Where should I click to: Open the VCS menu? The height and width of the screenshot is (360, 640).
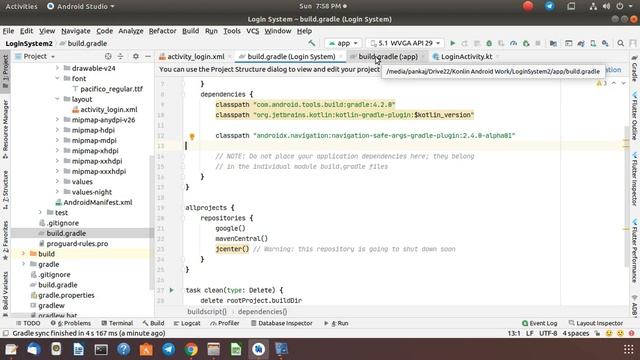pyautogui.click(x=253, y=31)
